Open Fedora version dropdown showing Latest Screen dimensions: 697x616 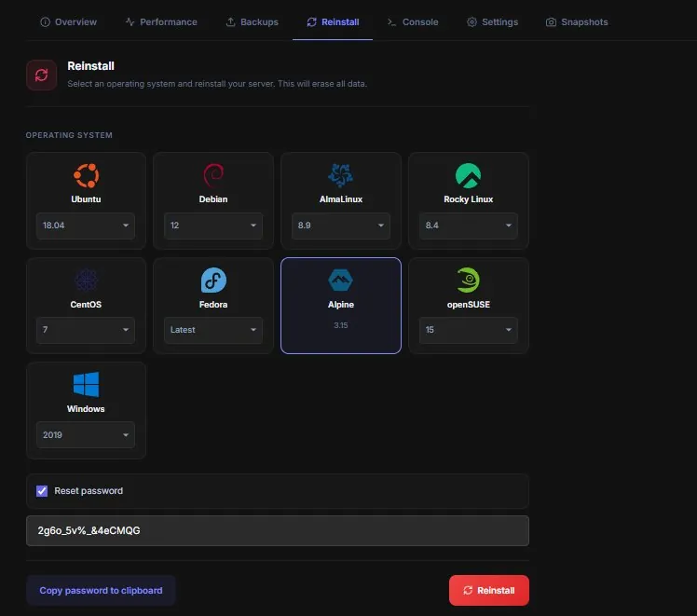[x=213, y=330]
